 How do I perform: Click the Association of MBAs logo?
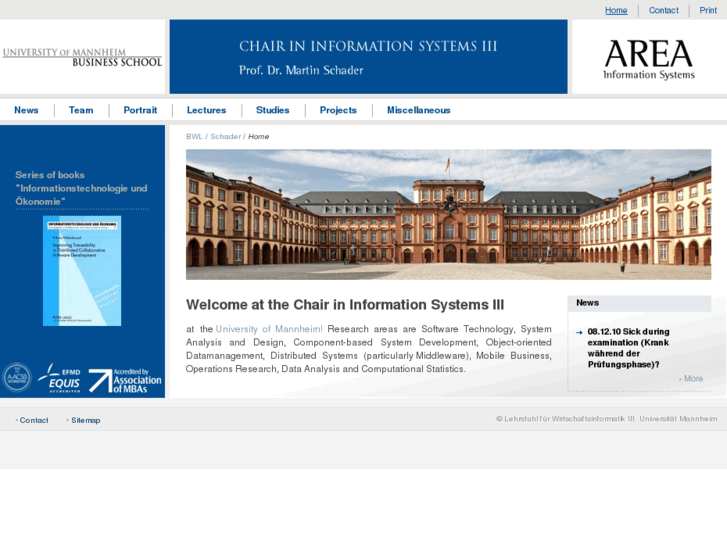[125, 380]
